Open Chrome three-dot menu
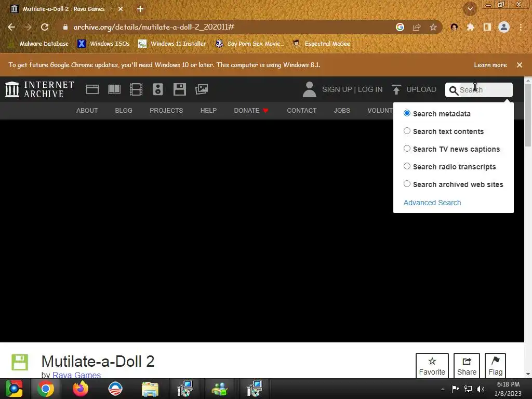This screenshot has height=399, width=532. pyautogui.click(x=521, y=27)
